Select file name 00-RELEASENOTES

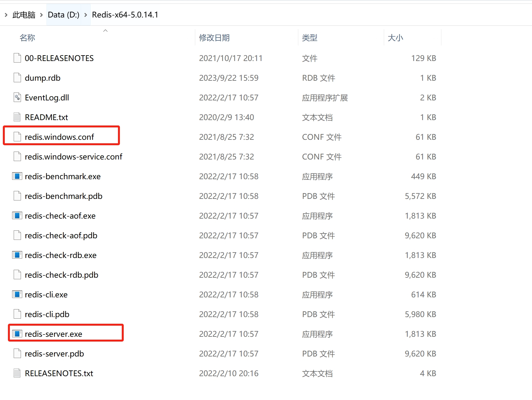click(x=59, y=58)
